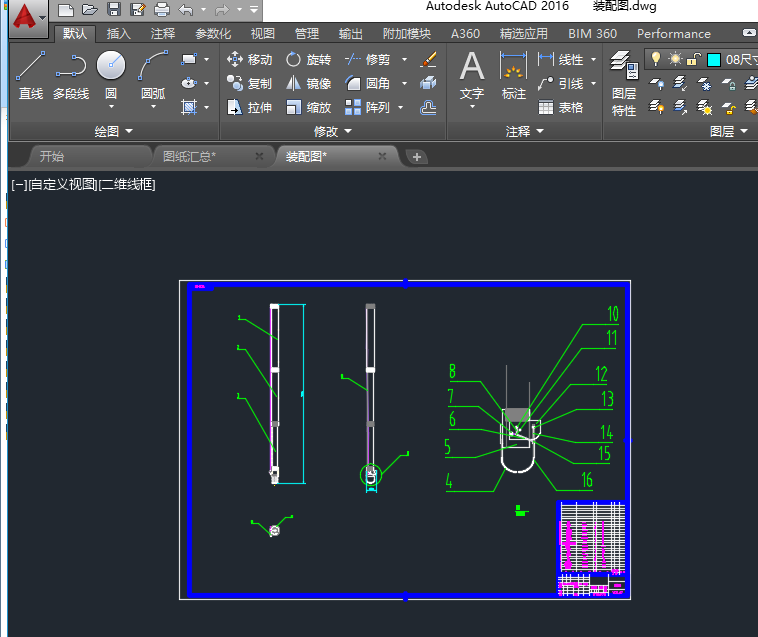This screenshot has height=637, width=758.
Task: Switch to the Insert (插入) ribbon tab
Action: 118,33
